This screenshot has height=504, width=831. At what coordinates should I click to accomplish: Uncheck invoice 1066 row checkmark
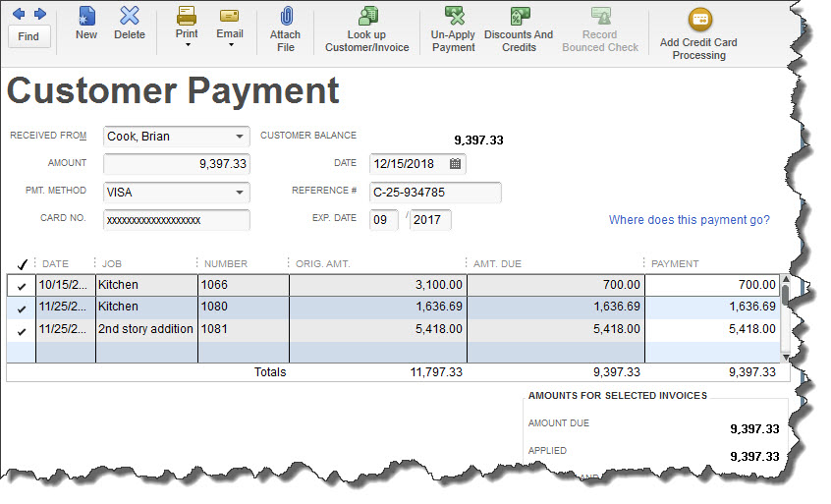click(x=22, y=285)
